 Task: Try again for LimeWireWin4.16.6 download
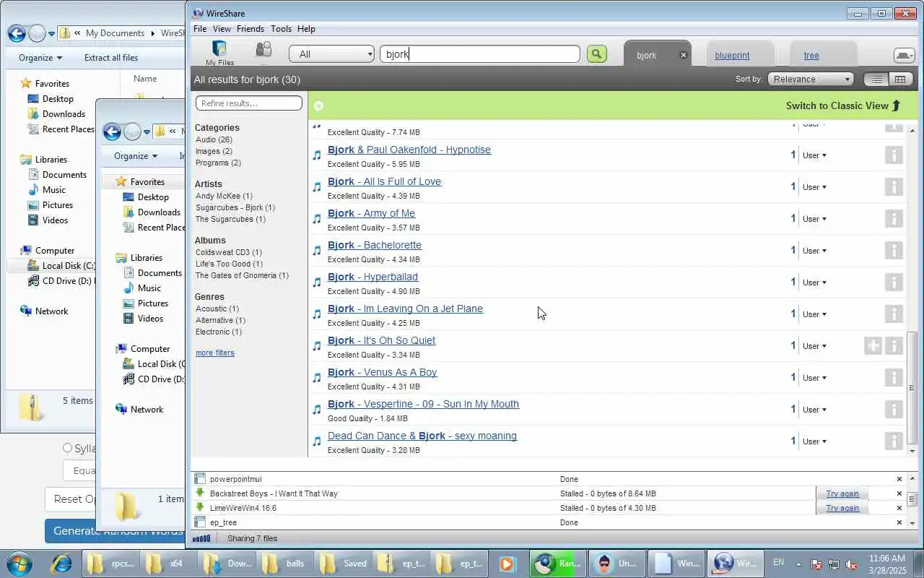click(x=842, y=508)
